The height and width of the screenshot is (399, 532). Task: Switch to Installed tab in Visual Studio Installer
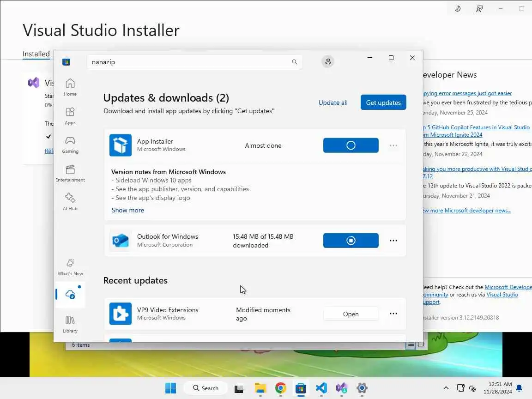(36, 54)
